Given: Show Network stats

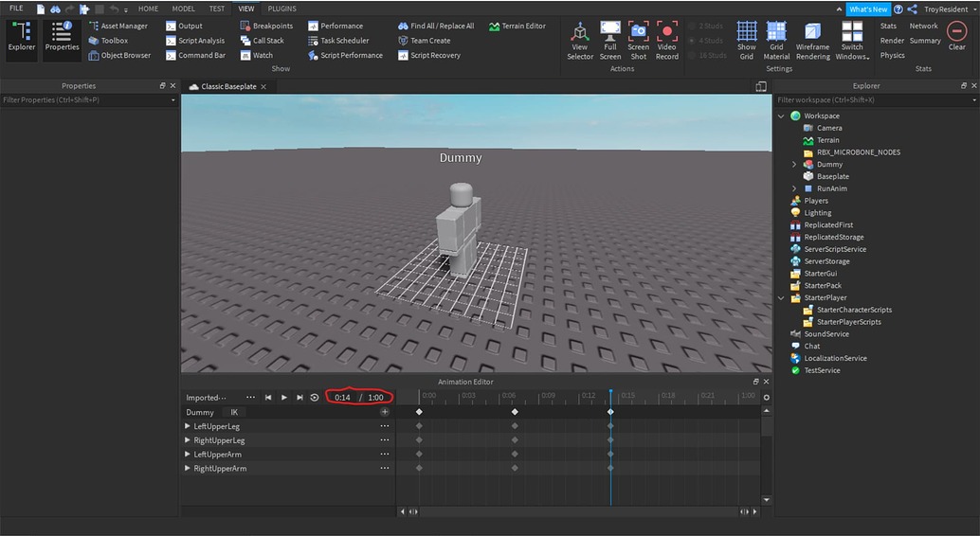Looking at the screenshot, I should point(923,26).
